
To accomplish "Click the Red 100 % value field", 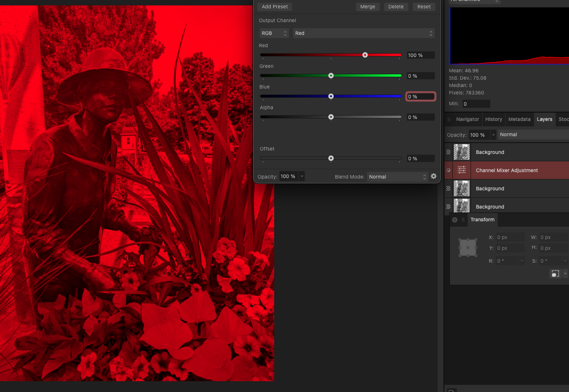I will (420, 55).
